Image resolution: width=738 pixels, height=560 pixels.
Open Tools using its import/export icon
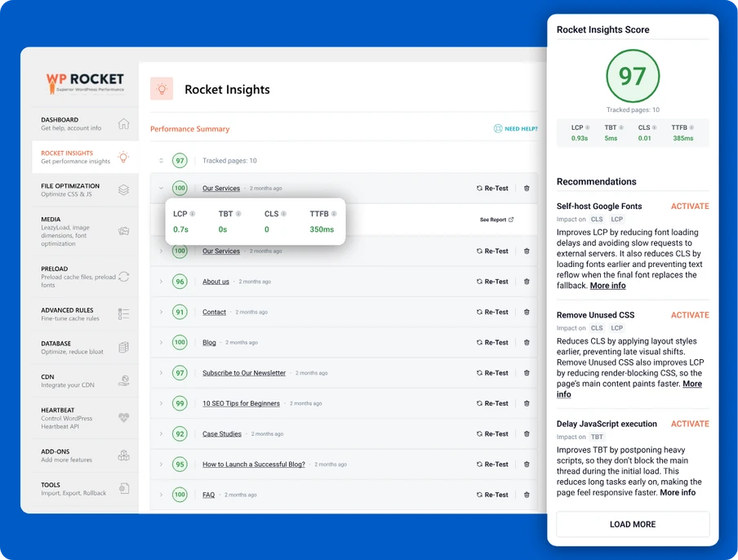point(122,489)
